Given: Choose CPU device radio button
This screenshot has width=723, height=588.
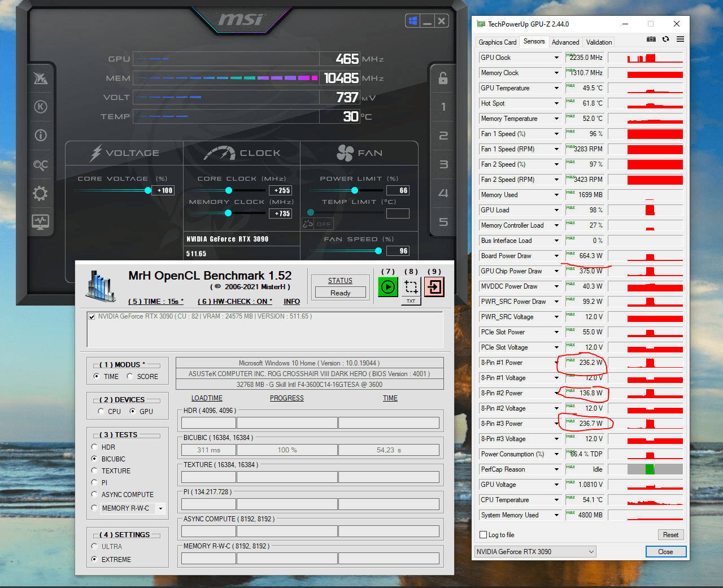Looking at the screenshot, I should point(101,411).
